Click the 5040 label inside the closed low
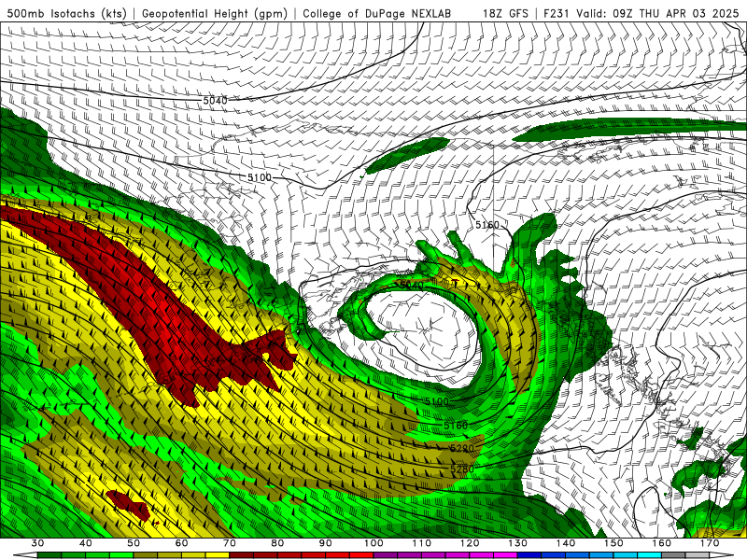The width and height of the screenshot is (747, 560). pyautogui.click(x=410, y=286)
